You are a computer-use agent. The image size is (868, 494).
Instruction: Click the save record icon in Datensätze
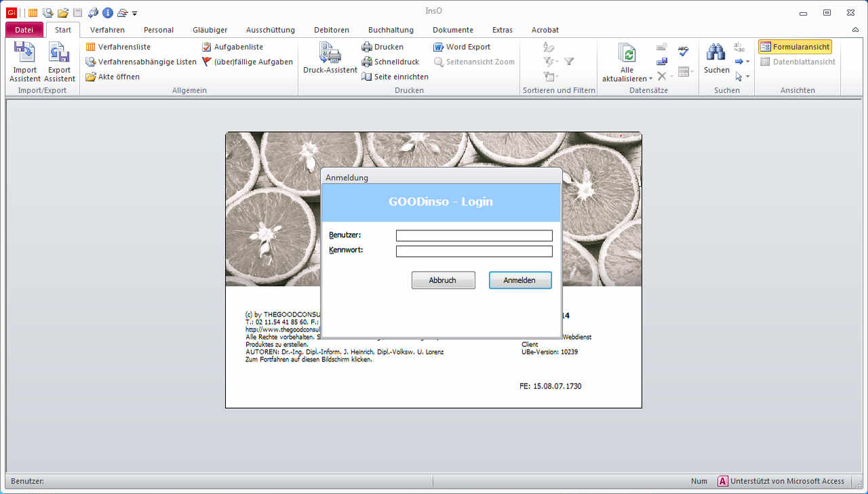[x=662, y=62]
